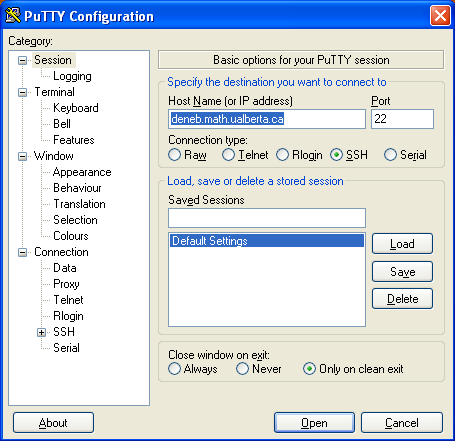Image resolution: width=455 pixels, height=441 pixels.
Task: Collapse the Connection tree node
Action: coord(22,252)
